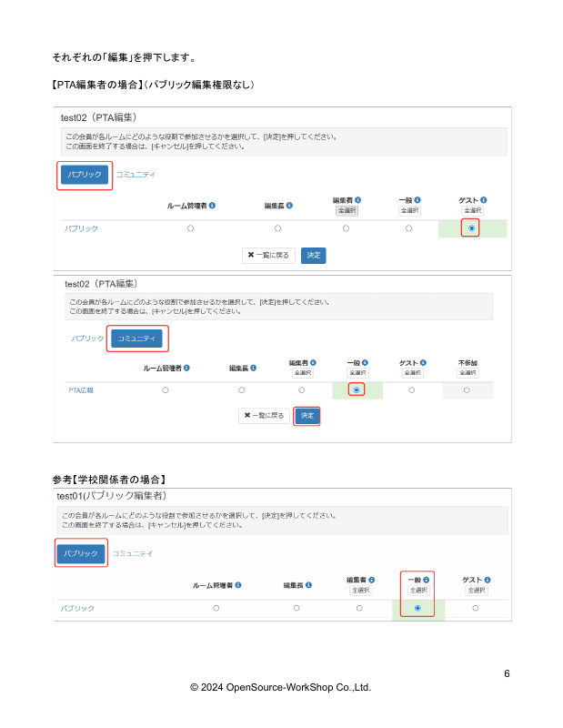Open パブリック row link in test01 table

[x=77, y=608]
